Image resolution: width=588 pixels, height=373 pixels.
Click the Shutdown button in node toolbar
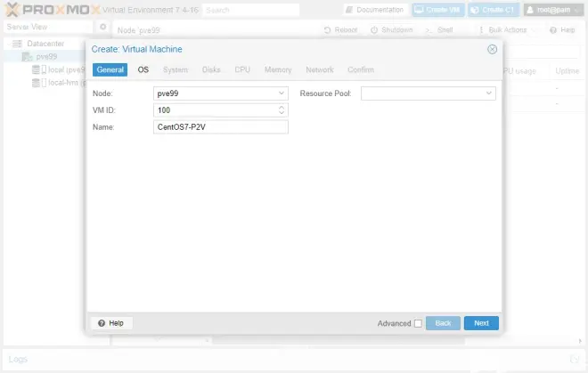pos(391,30)
